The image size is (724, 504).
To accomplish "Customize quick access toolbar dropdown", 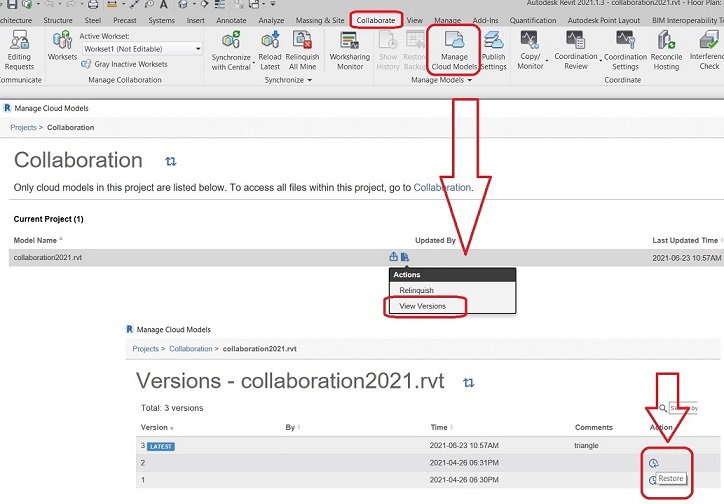I will (273, 4).
